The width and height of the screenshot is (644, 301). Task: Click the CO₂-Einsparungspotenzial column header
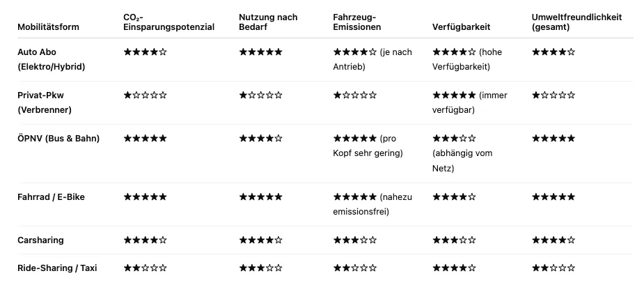pos(168,22)
